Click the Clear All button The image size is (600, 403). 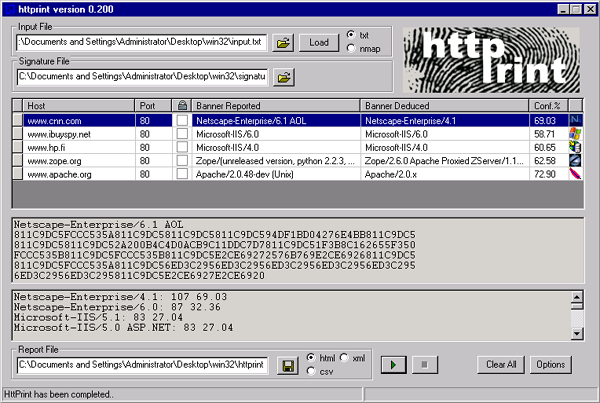(x=500, y=364)
